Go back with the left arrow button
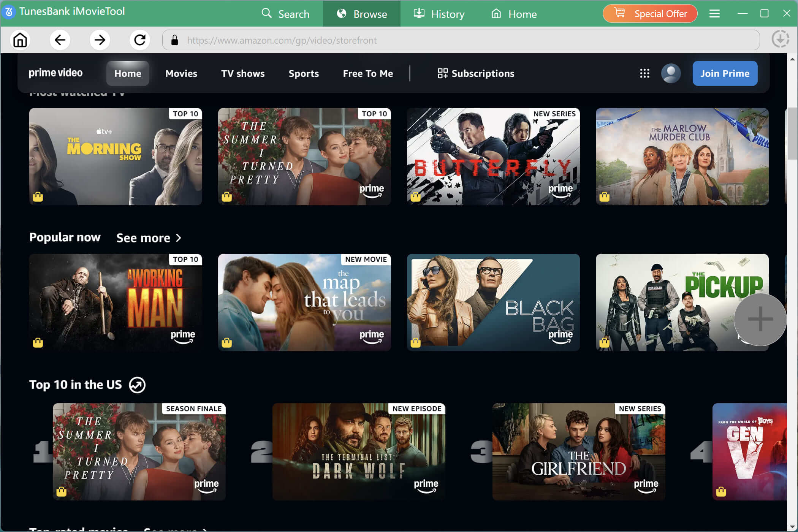 (x=60, y=40)
